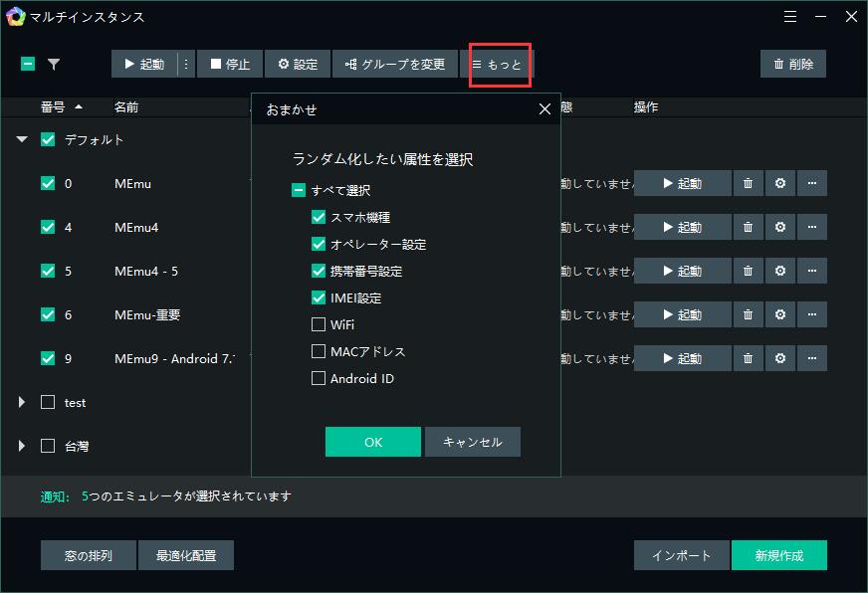Image resolution: width=868 pixels, height=593 pixels.
Task: Check the test group checkbox
Action: [47, 403]
